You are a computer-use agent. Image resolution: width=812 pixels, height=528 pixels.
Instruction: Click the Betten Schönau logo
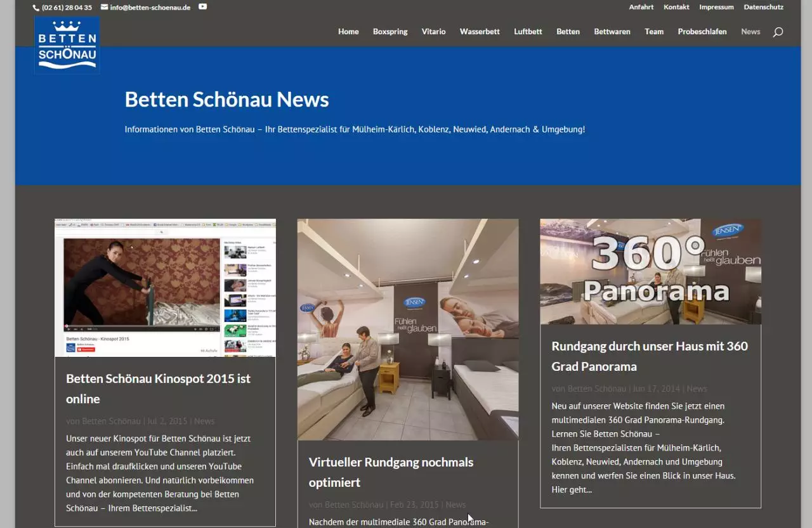(x=67, y=45)
